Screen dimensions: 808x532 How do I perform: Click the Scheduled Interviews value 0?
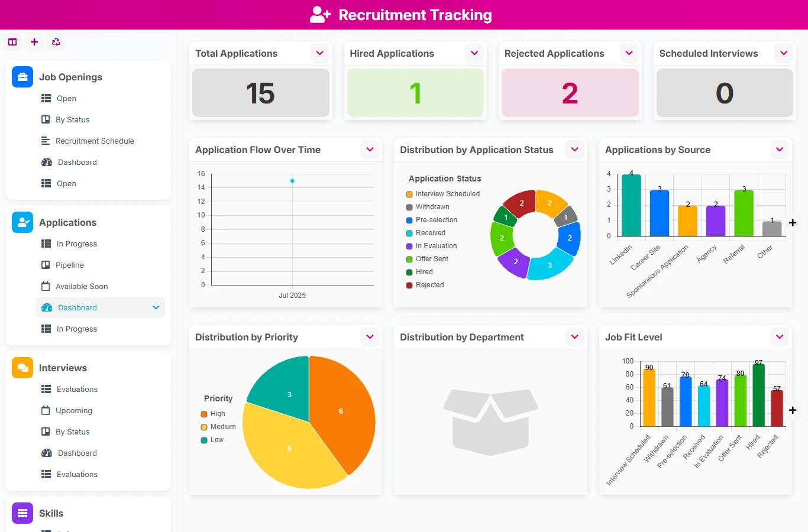pos(725,93)
